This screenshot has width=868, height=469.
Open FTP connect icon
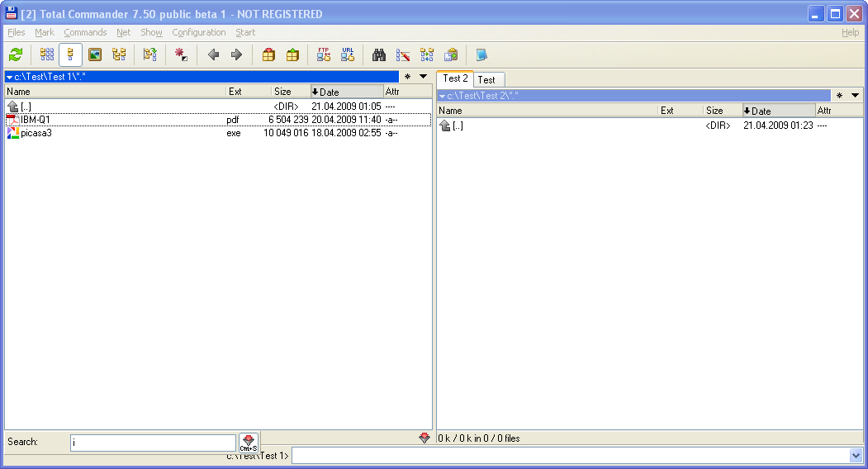tap(323, 54)
